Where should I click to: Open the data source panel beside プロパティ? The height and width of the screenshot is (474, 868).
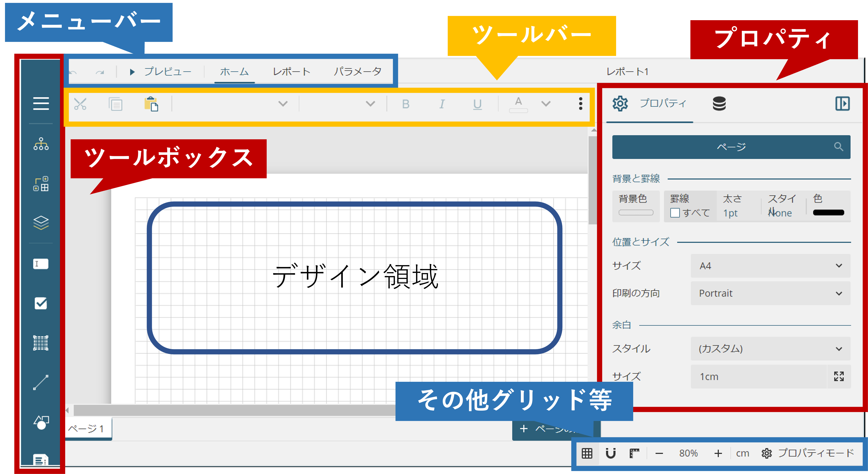(x=719, y=104)
